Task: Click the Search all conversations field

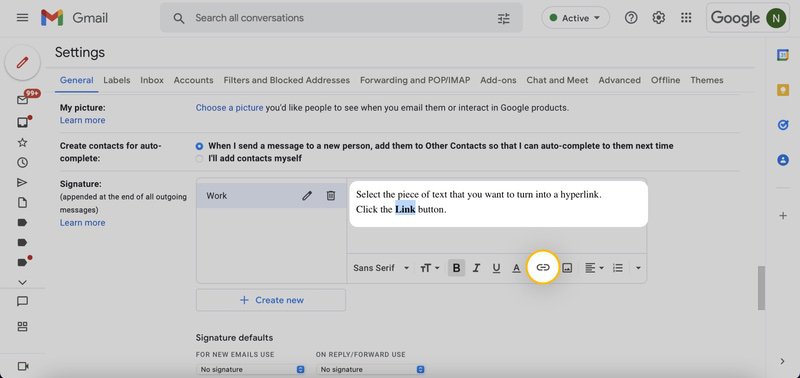Action: (x=342, y=18)
